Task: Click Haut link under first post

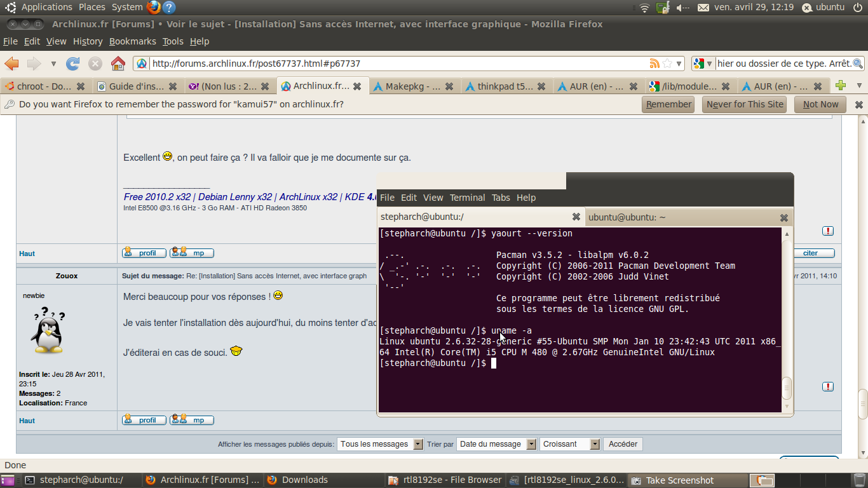Action: point(27,254)
